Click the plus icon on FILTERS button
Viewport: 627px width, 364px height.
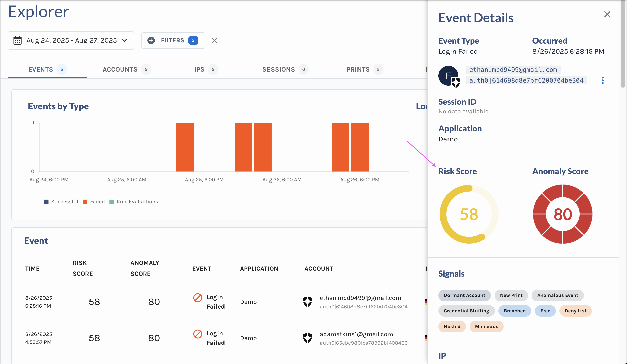point(151,40)
